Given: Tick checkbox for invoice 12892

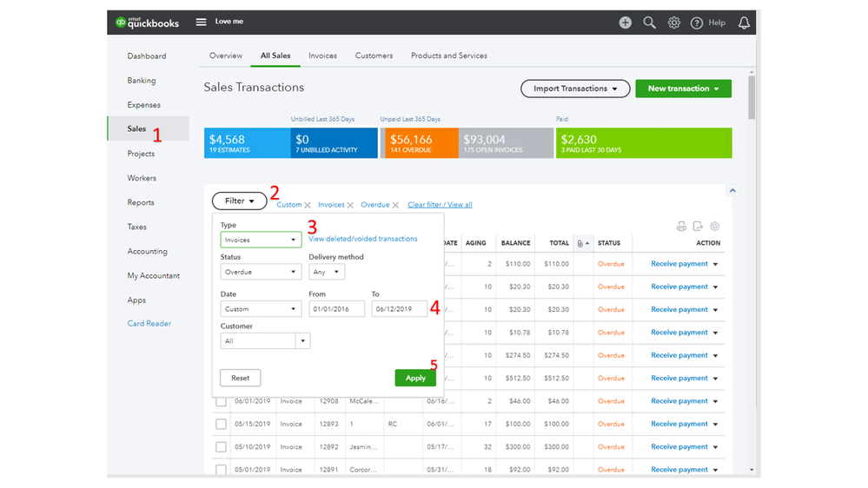Looking at the screenshot, I should click(x=221, y=446).
